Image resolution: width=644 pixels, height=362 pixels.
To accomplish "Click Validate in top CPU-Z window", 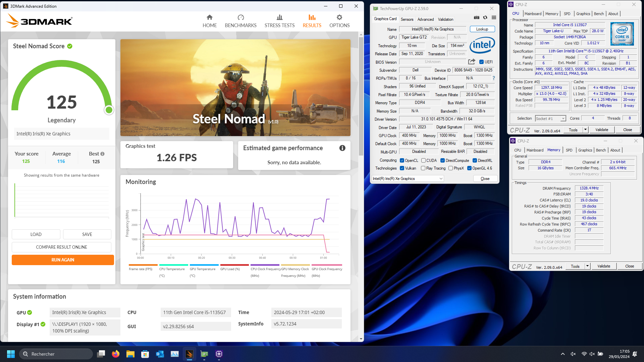I will coord(602,130).
